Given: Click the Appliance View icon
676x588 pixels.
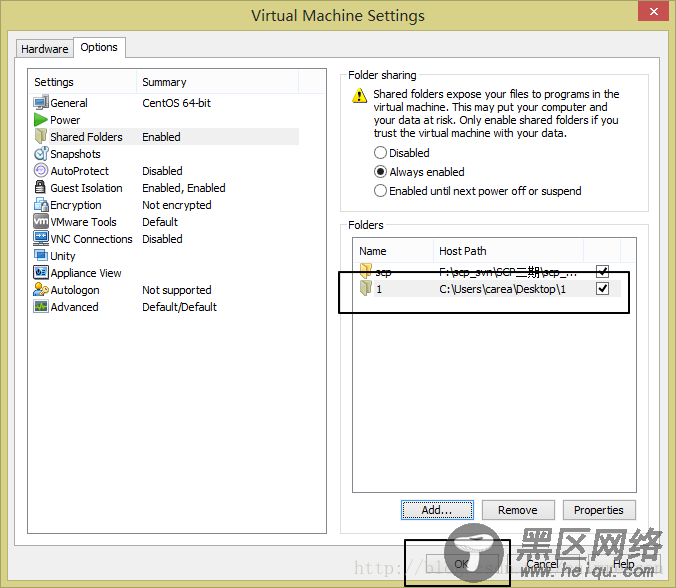Looking at the screenshot, I should click(x=41, y=272).
